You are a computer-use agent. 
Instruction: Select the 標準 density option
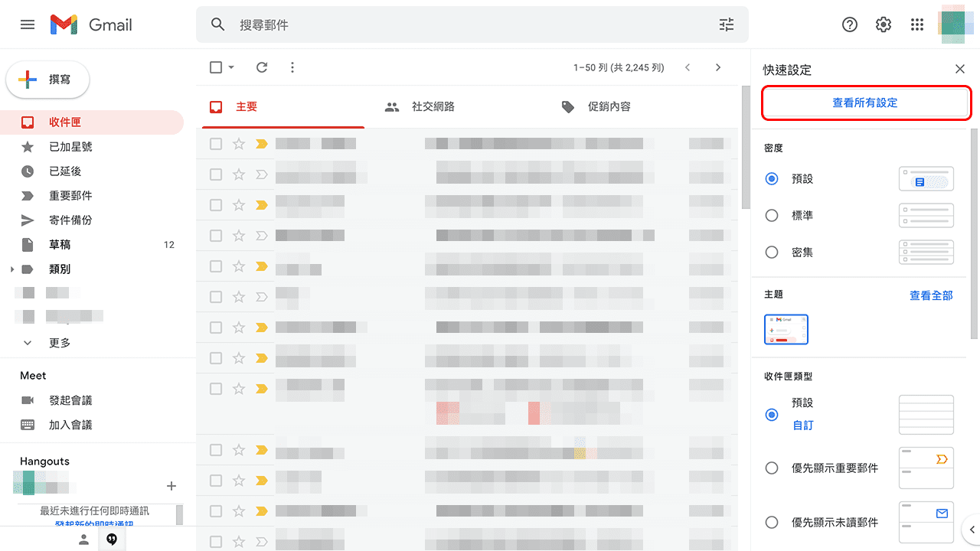[x=772, y=215]
